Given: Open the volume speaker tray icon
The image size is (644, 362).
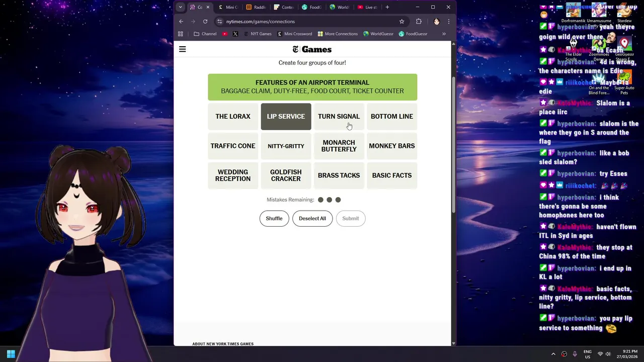Looking at the screenshot, I should [x=608, y=354].
